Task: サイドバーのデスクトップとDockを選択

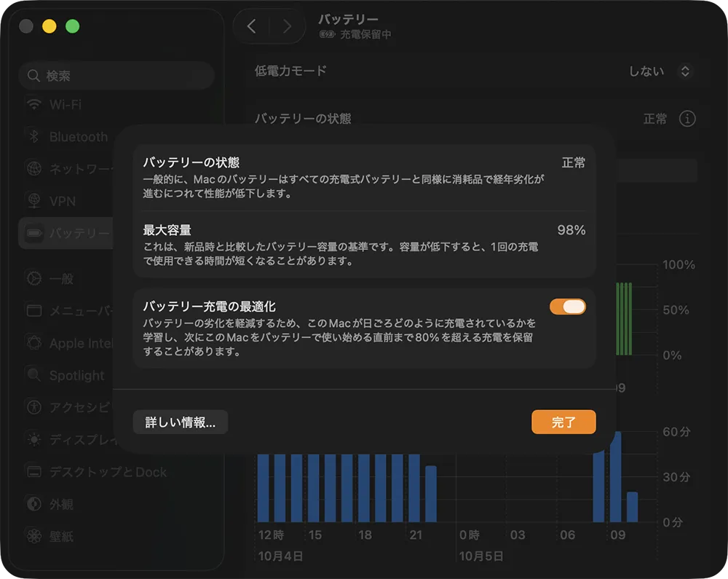Action: coord(108,472)
